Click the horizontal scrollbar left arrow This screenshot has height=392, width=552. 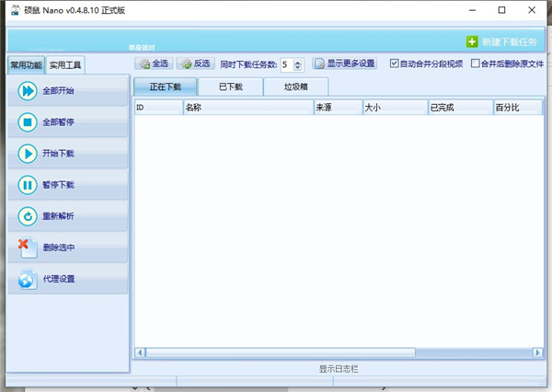tap(140, 352)
